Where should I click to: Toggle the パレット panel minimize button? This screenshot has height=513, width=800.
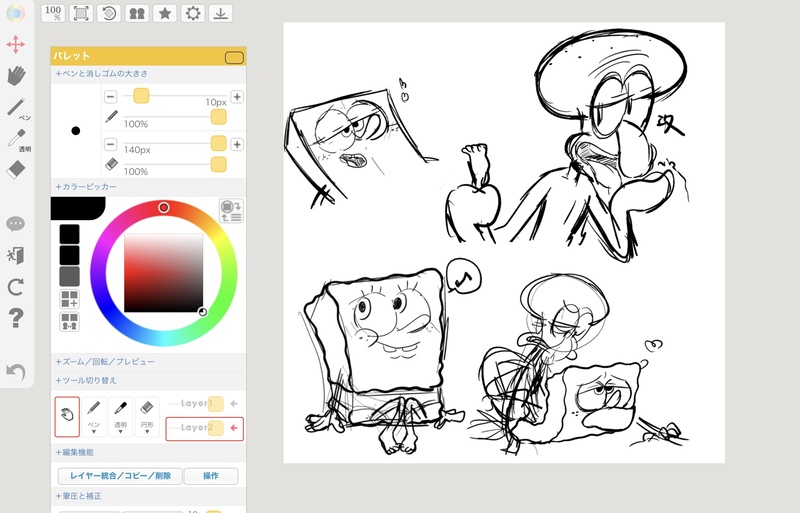[x=234, y=57]
